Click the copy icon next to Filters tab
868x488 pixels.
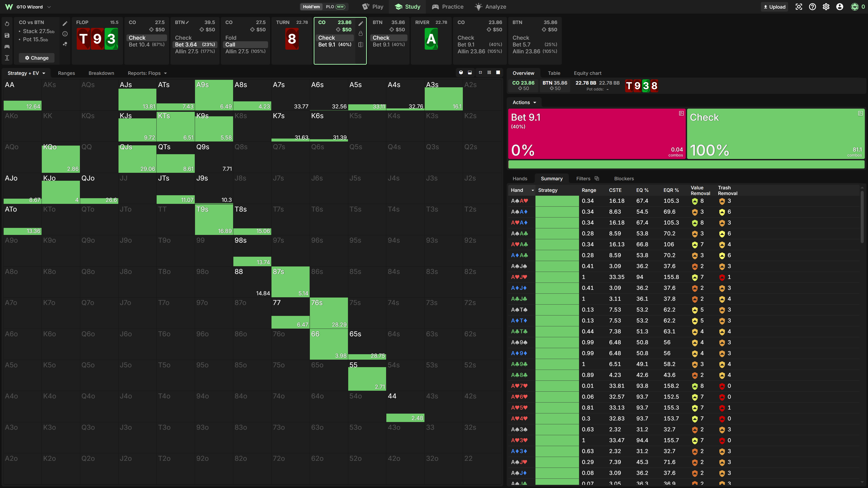[597, 178]
